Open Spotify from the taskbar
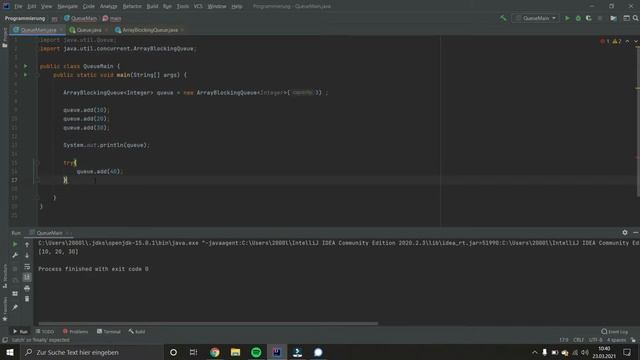This screenshot has width=640, height=360. (x=256, y=352)
